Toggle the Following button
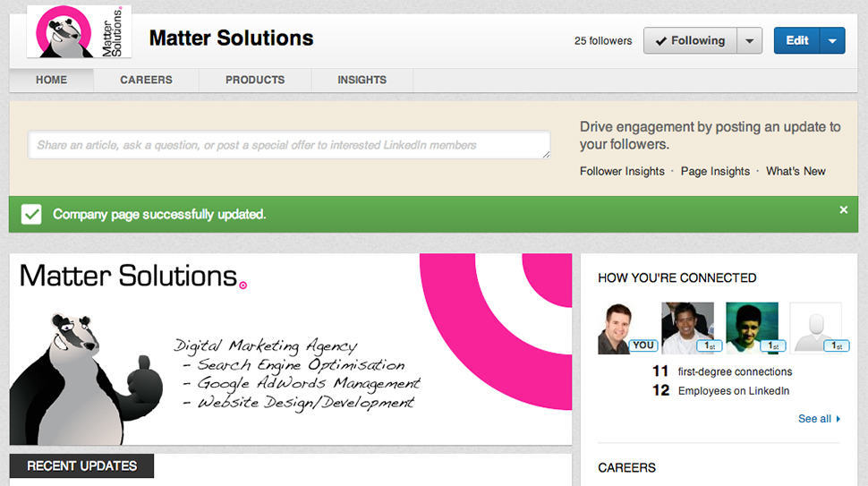 [x=690, y=40]
